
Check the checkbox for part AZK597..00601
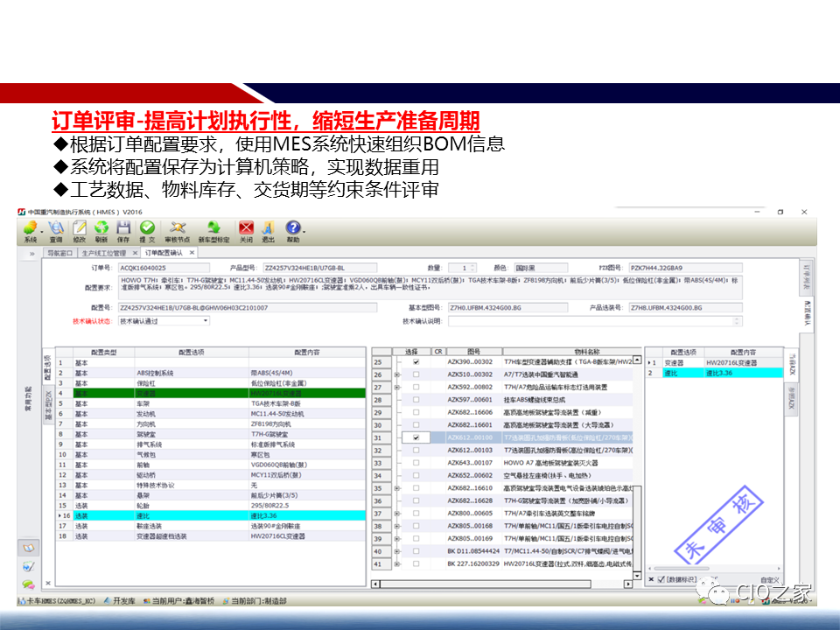pyautogui.click(x=416, y=400)
